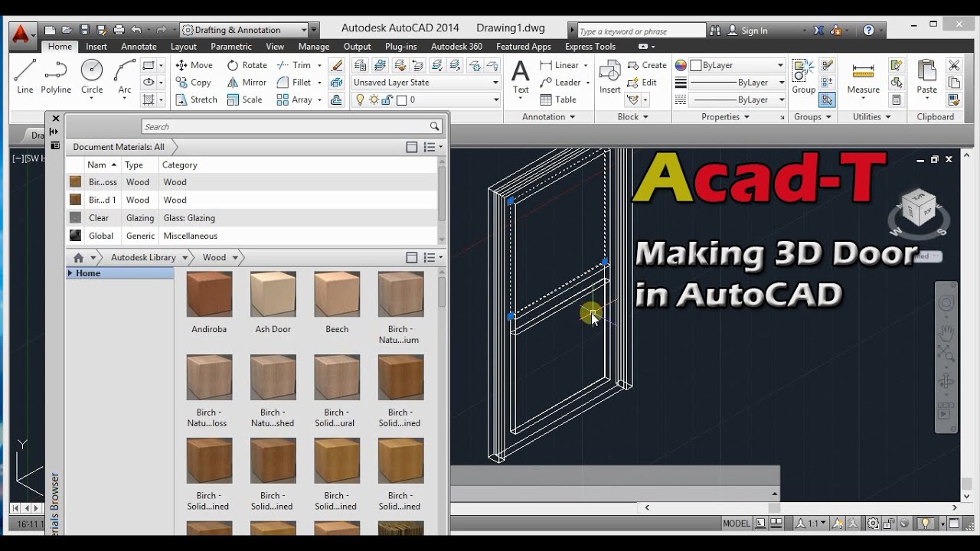Toggle layer freeze sun icon for layer 0
The width and height of the screenshot is (980, 551).
374,99
